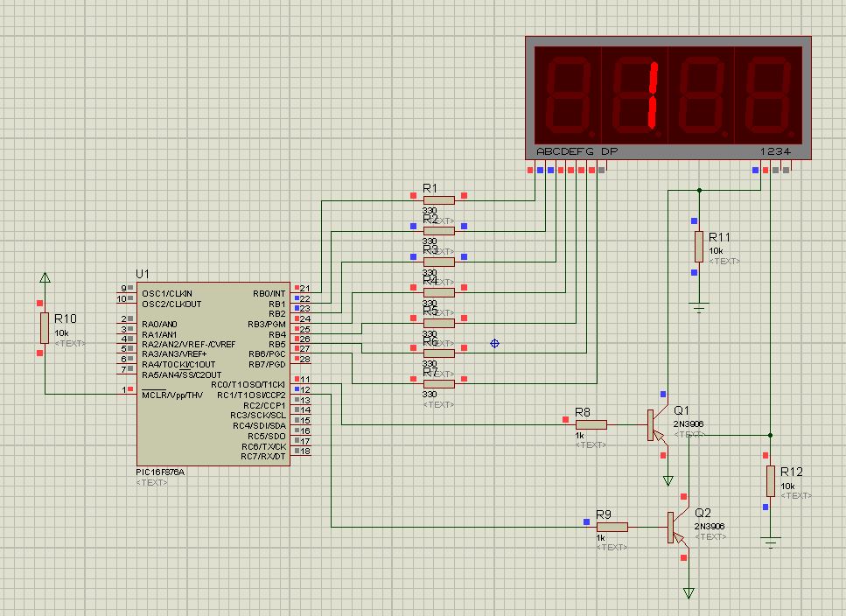Click the wire junction dot above R12
This screenshot has height=616, width=846.
click(771, 435)
